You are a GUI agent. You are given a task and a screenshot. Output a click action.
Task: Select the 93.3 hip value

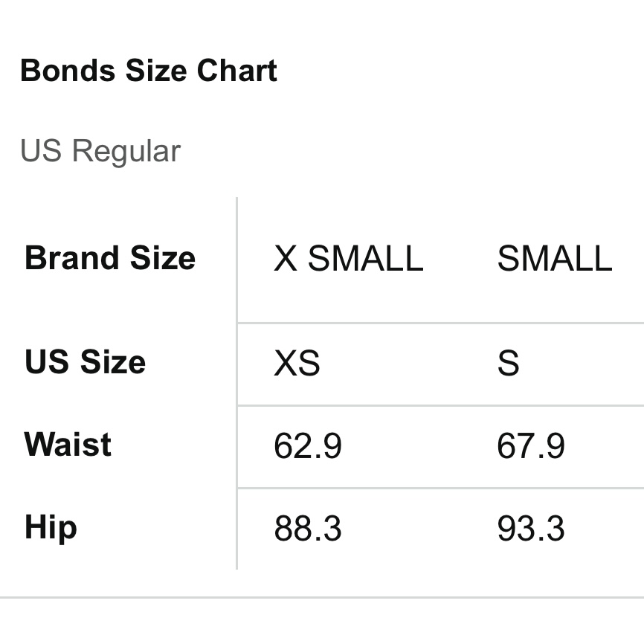click(530, 529)
